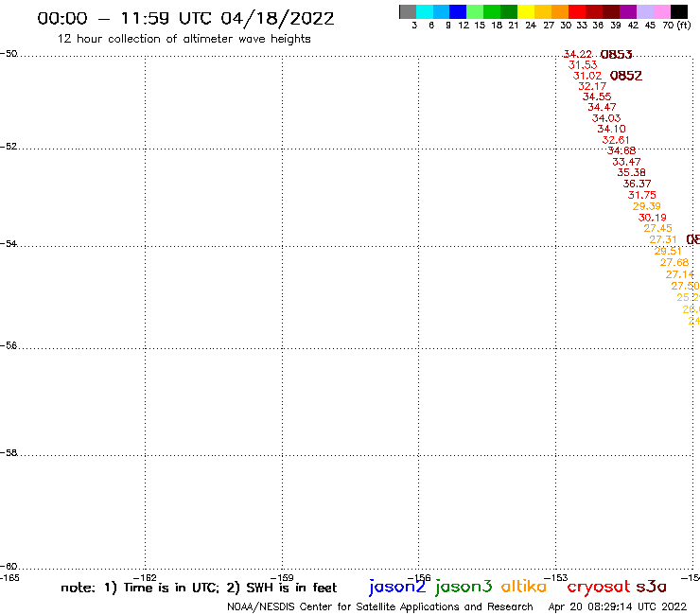Click the light green legend swatch

(x=475, y=11)
